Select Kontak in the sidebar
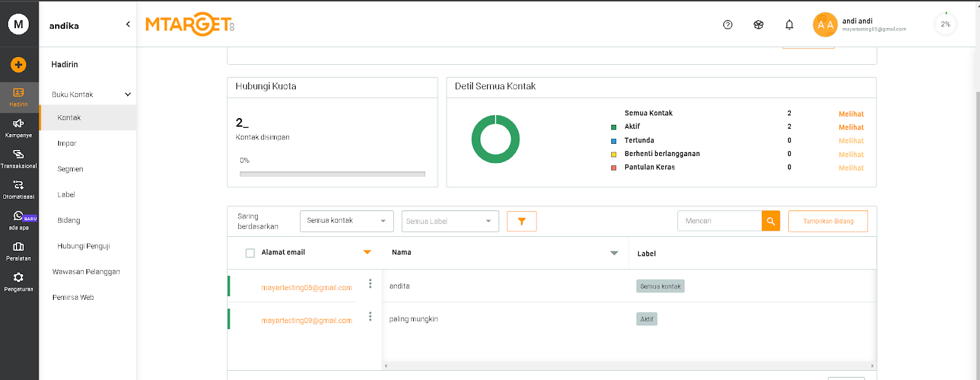 [88, 117]
